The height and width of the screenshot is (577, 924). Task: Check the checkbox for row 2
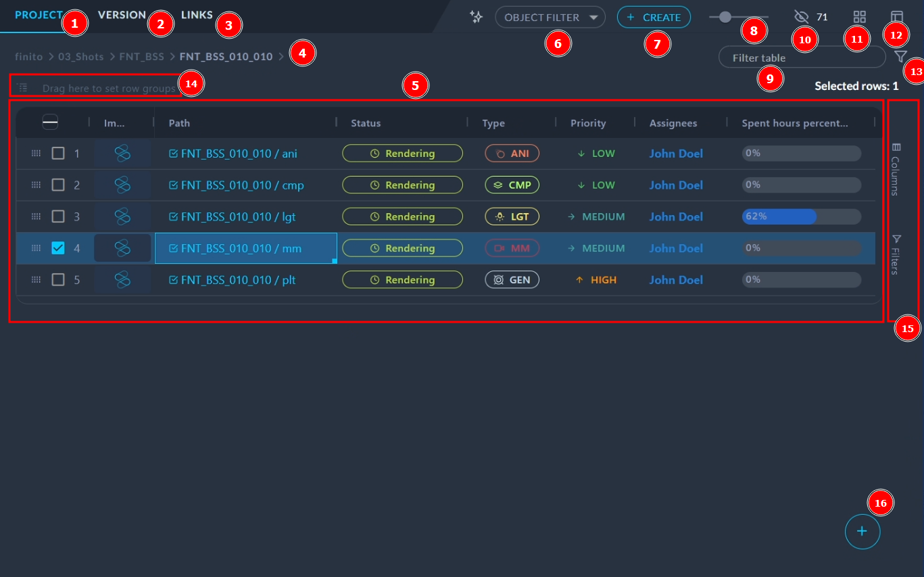(58, 185)
